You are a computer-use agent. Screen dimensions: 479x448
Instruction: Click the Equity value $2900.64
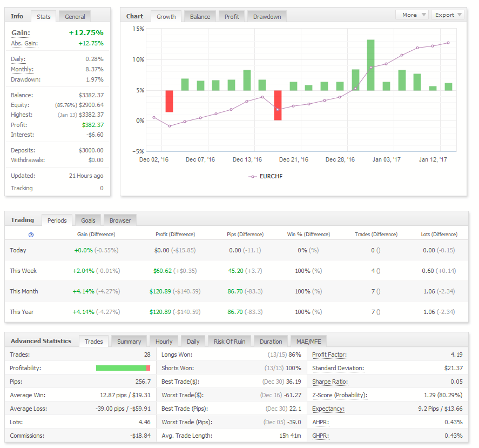pos(91,105)
